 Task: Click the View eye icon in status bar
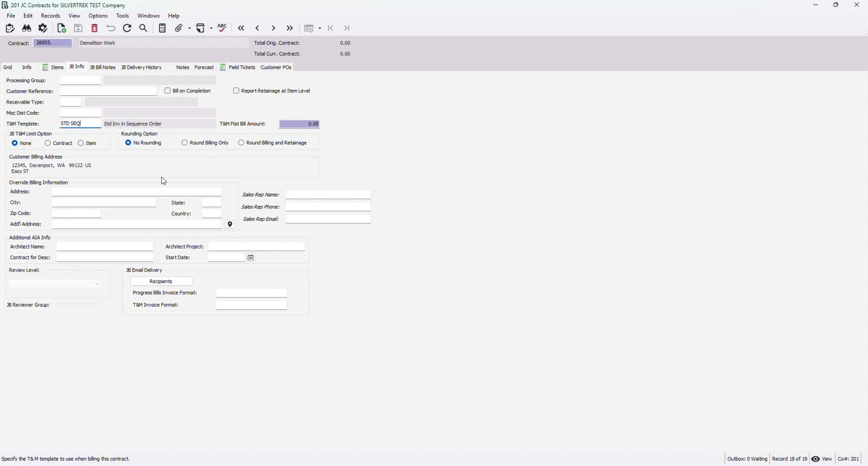[821, 459]
